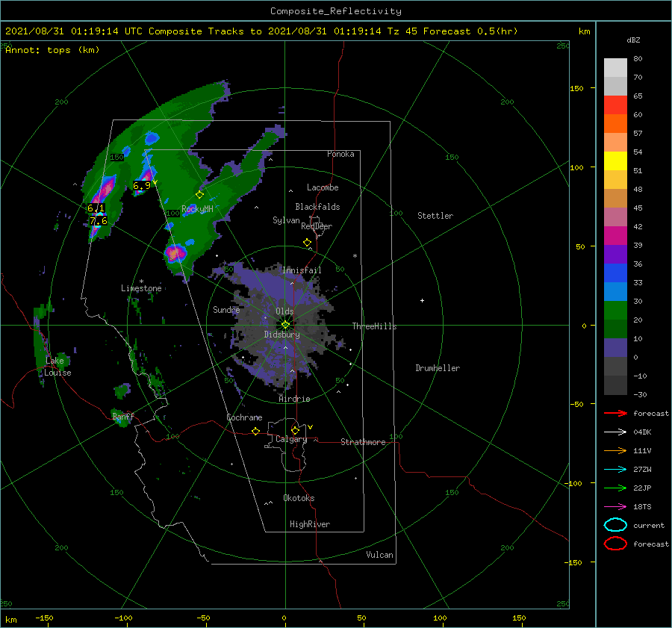Select the slate blue 0-10 dBZ swatch
Viewport: 672px width, 628px height.
(615, 348)
